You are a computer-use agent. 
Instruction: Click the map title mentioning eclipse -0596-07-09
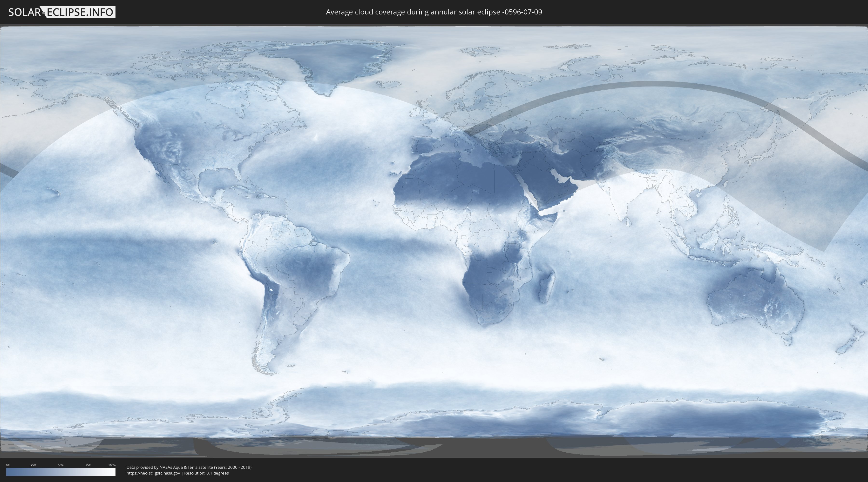(x=434, y=12)
